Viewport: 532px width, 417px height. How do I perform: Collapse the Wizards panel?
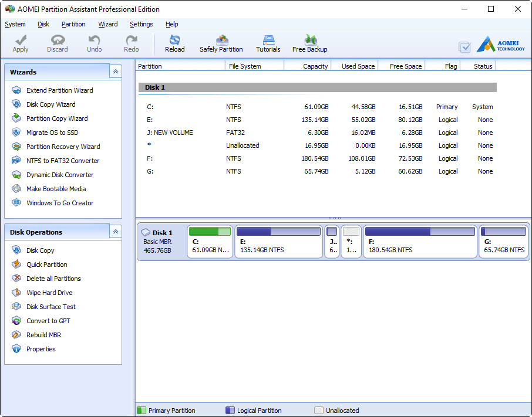(116, 72)
